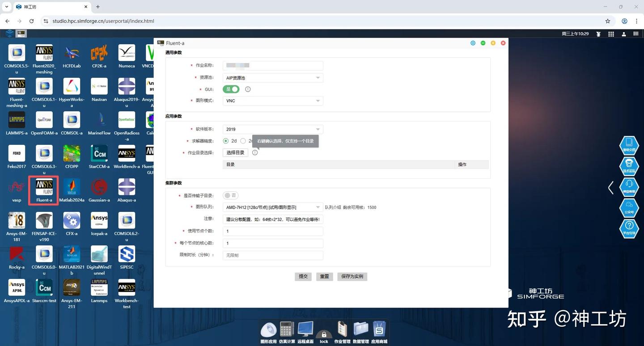Screen dimensions: 644x346
Task: Open the FENSAP-ICE-v190 desktop icon
Action: (x=44, y=220)
